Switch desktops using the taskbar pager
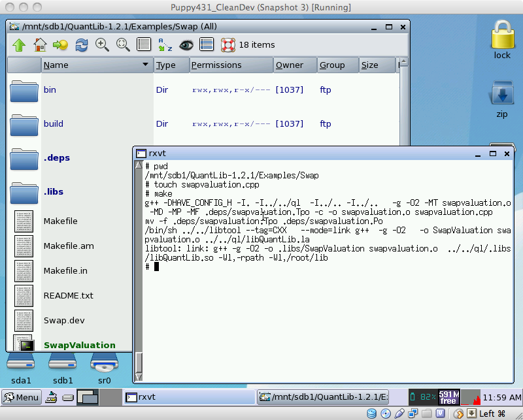This screenshot has height=420, width=523. pos(87,396)
